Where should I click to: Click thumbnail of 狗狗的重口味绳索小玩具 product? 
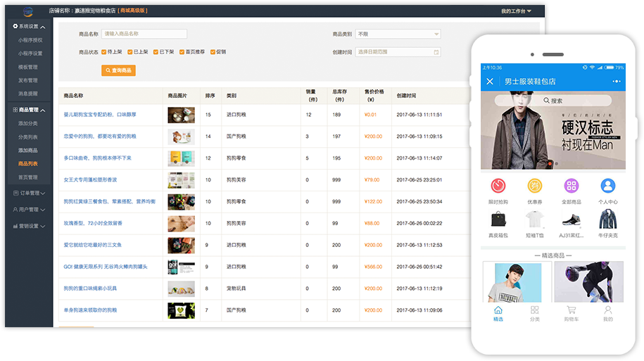[181, 289]
